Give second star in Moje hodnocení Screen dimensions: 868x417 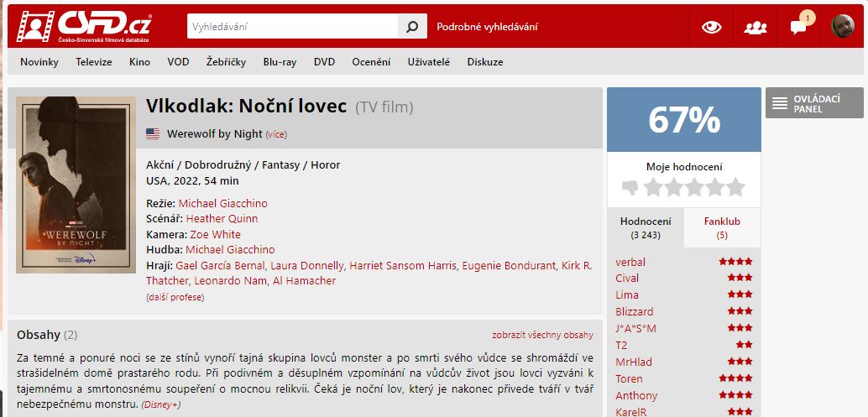pos(674,187)
